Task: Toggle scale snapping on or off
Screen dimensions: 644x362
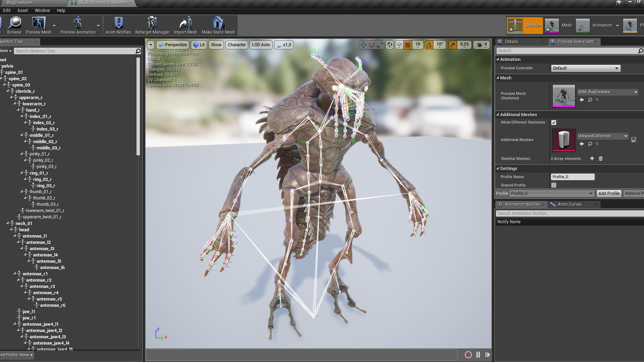Action: tap(452, 45)
